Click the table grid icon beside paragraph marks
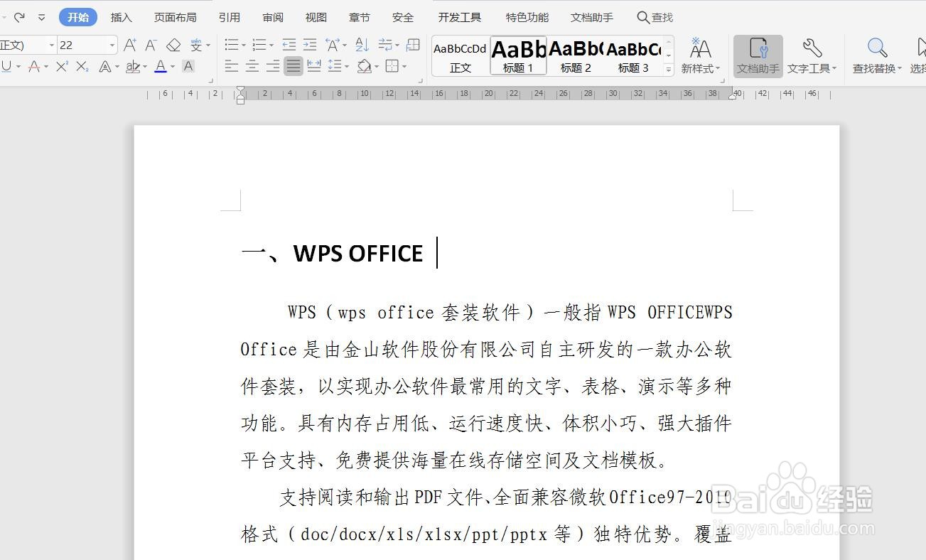926x560 pixels. click(413, 45)
